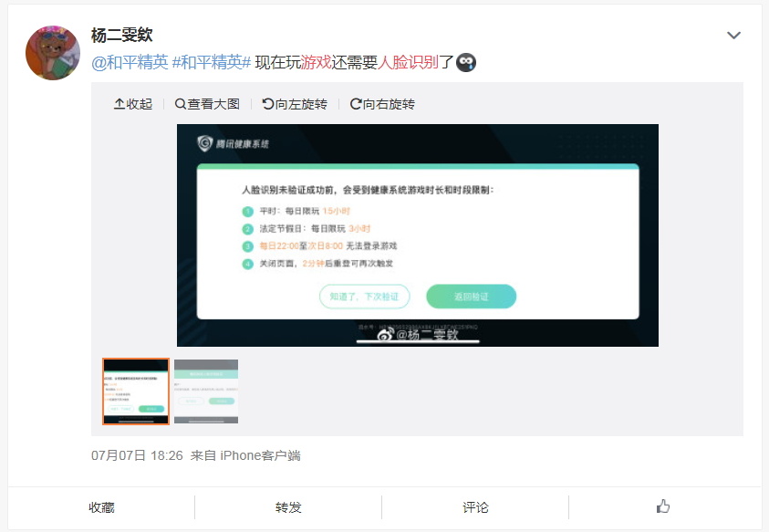Select the first orange-bordered thumbnail
Image resolution: width=769 pixels, height=532 pixels.
pyautogui.click(x=136, y=391)
